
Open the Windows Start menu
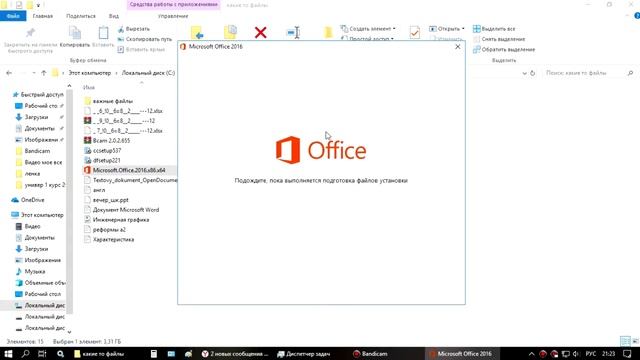click(8, 354)
